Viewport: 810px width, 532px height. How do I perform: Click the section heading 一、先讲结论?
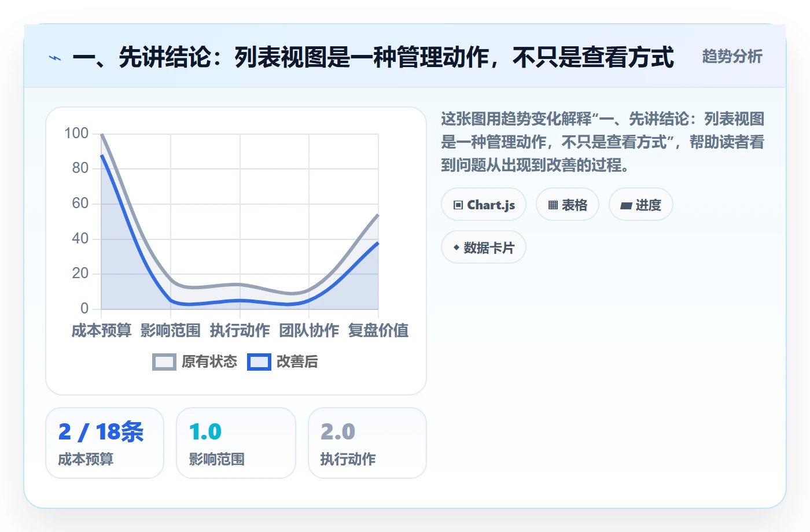373,57
